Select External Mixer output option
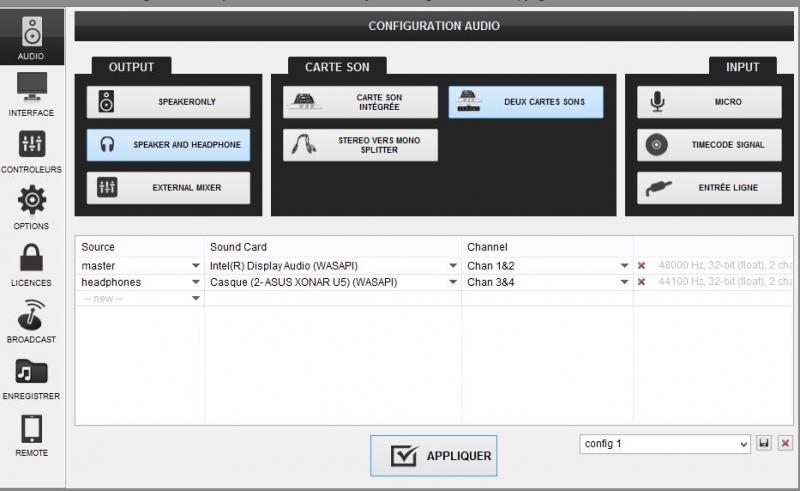 168,188
